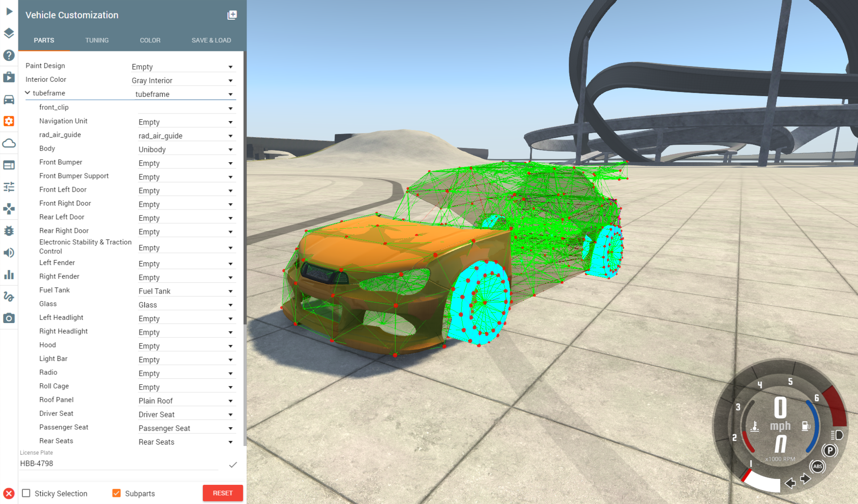Viewport: 858px width, 504px height.
Task: Open the Roll Cage dropdown
Action: (187, 387)
